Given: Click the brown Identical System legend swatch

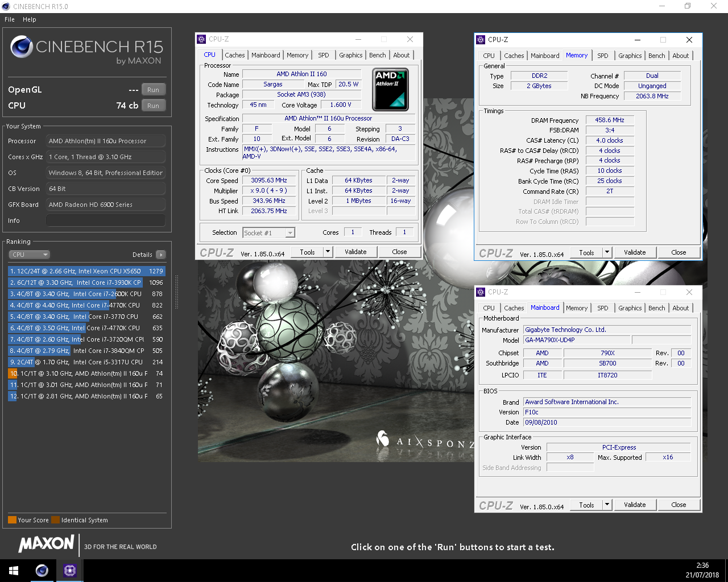Looking at the screenshot, I should point(55,520).
